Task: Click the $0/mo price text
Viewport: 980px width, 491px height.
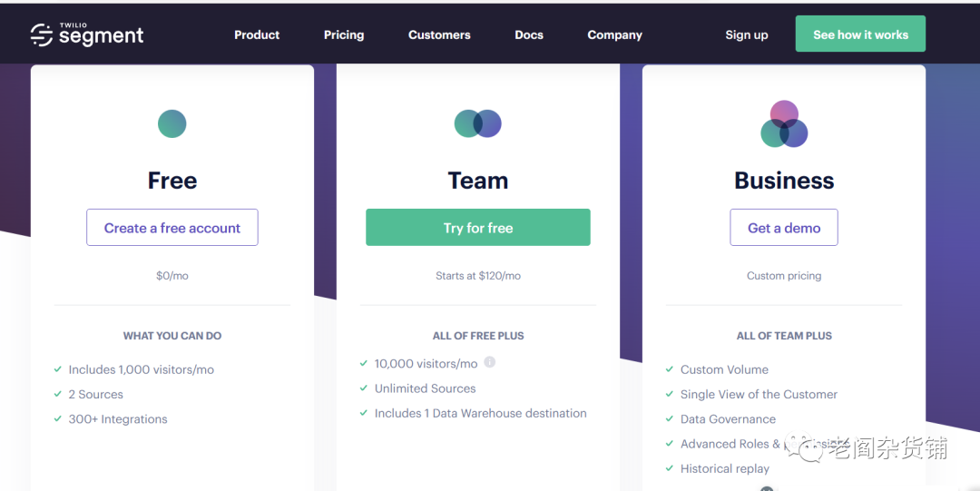Action: pyautogui.click(x=171, y=276)
